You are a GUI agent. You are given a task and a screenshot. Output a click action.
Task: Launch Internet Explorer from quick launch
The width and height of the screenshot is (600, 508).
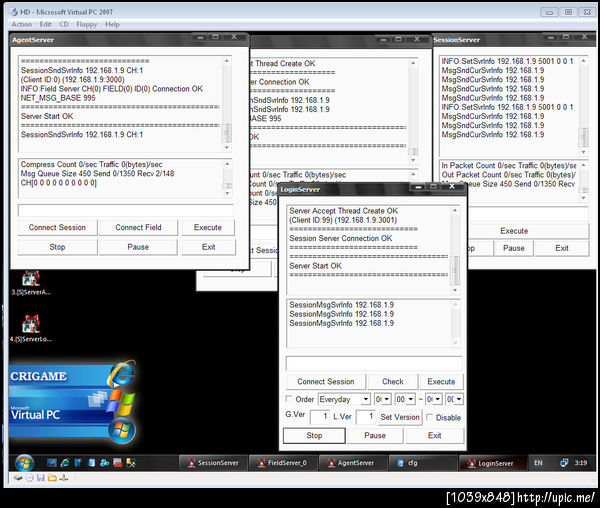[65, 463]
